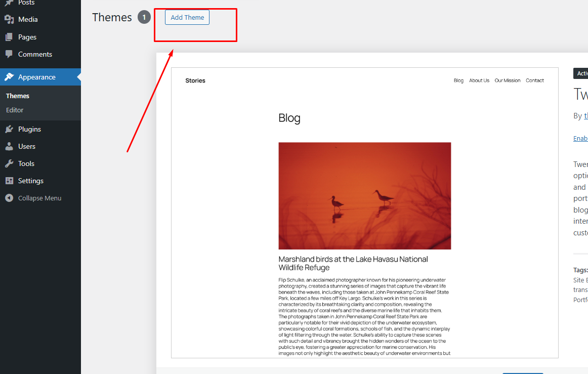588x374 pixels.
Task: Click the marshland birds featured image
Action: (364, 195)
